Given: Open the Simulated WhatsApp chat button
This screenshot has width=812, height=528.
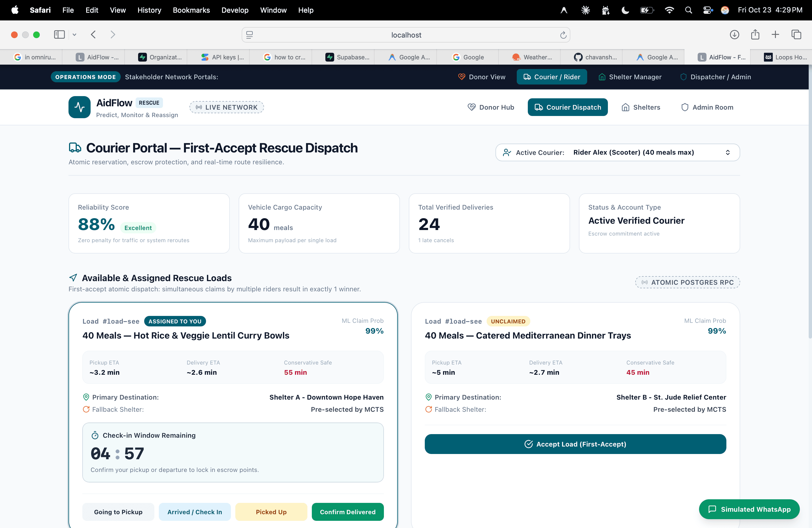Looking at the screenshot, I should coord(749,509).
